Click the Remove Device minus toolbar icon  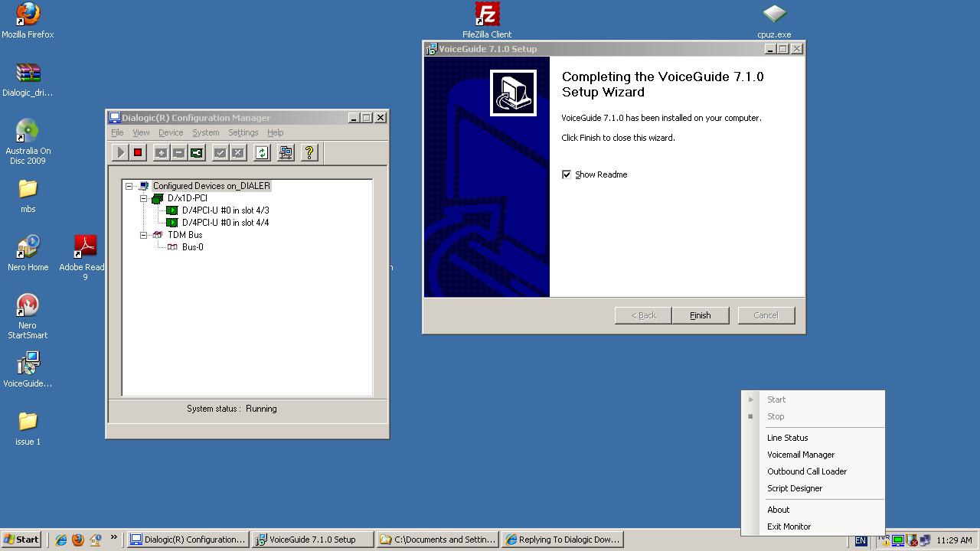pyautogui.click(x=178, y=153)
